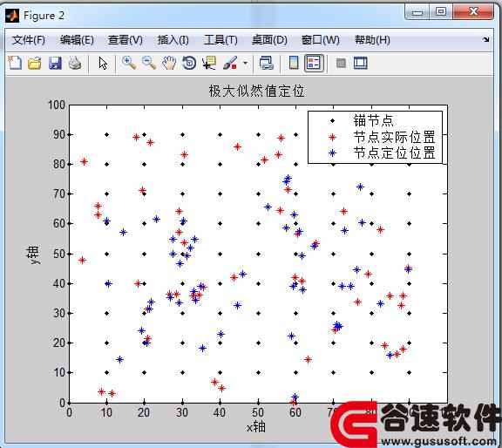The height and width of the screenshot is (448, 502).
Task: Click the x-axis tick label 30
Action: click(182, 412)
